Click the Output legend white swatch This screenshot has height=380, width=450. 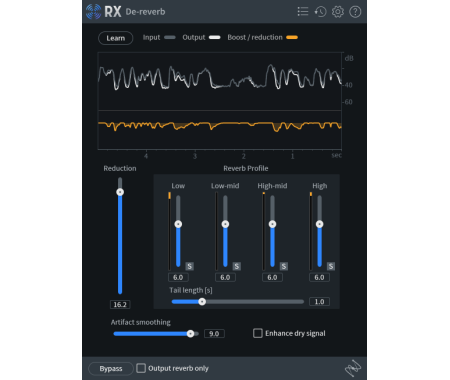click(x=215, y=37)
